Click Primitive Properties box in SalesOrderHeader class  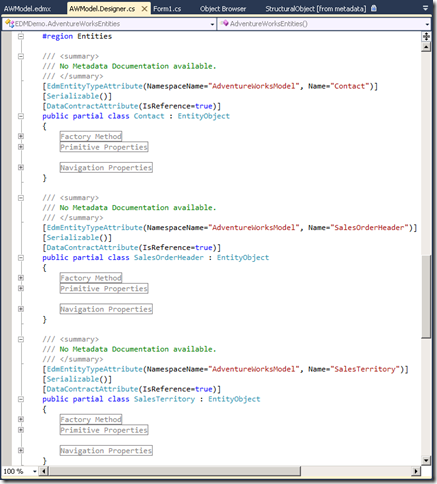[104, 289]
